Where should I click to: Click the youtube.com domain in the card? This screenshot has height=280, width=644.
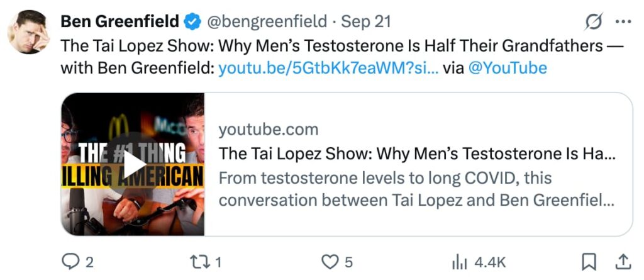[x=269, y=130]
